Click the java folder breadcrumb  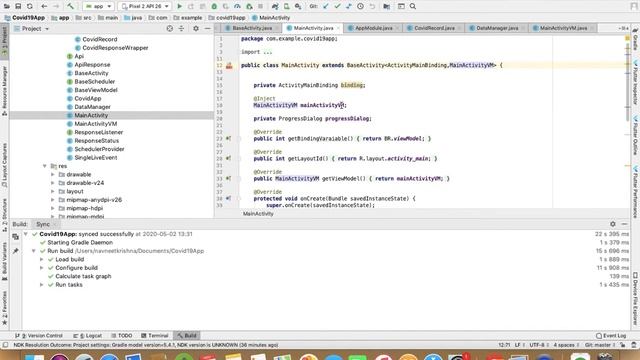click(x=133, y=18)
